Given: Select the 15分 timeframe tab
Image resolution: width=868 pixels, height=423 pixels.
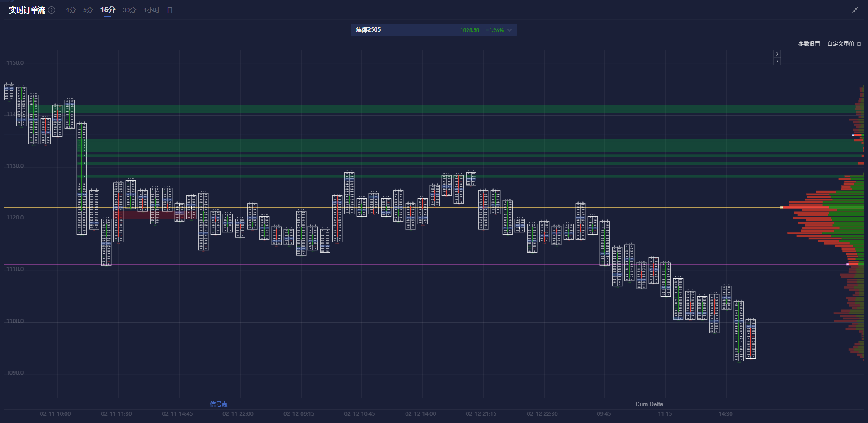Looking at the screenshot, I should click(108, 10).
